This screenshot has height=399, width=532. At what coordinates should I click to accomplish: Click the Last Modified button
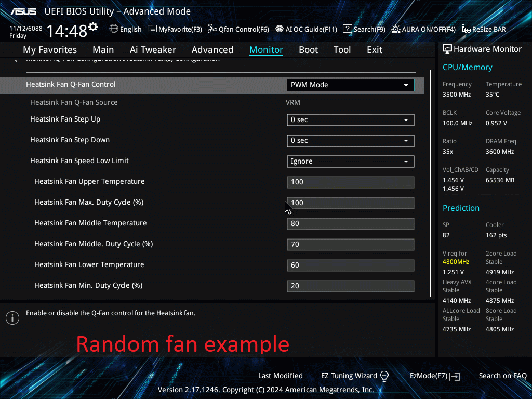280,376
